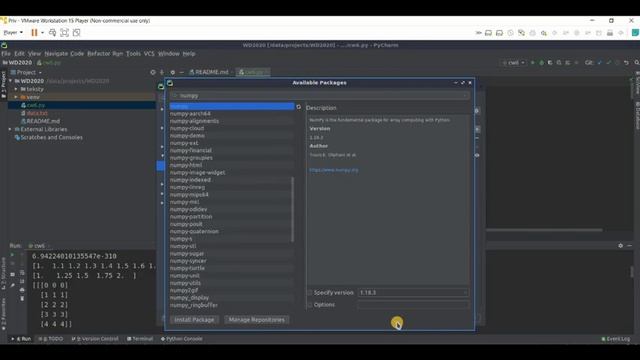Open the Terminal tool window

click(140, 339)
